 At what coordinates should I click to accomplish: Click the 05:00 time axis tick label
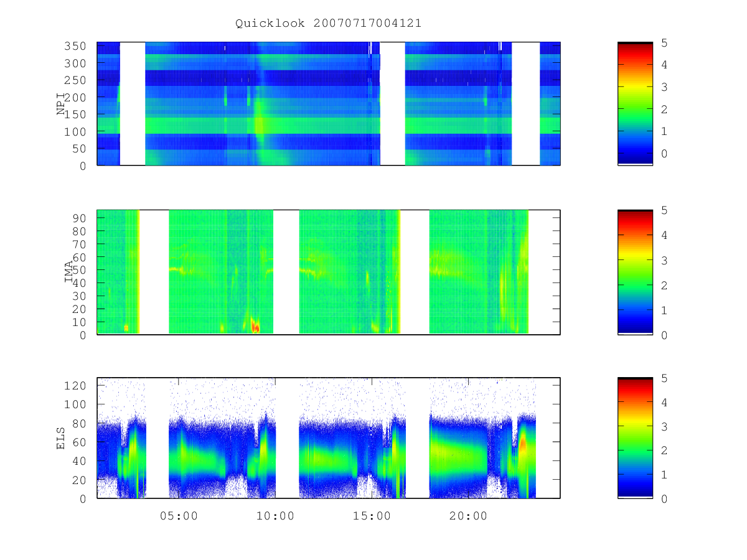179,516
